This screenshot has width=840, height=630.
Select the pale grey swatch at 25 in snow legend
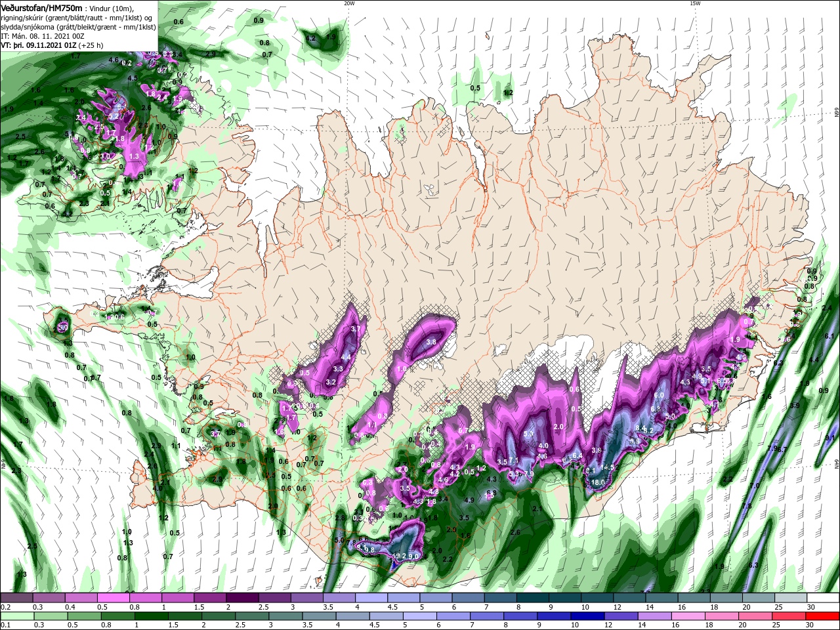[x=791, y=598]
